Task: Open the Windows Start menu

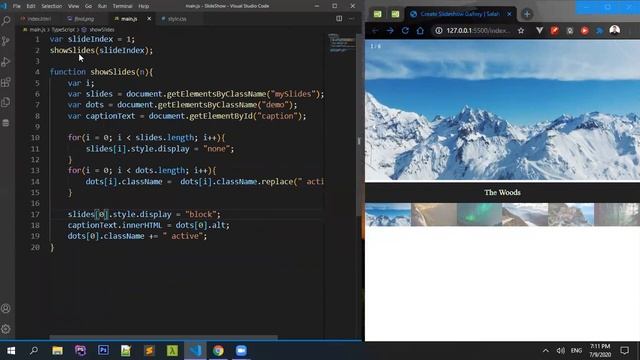Action: coord(11,351)
